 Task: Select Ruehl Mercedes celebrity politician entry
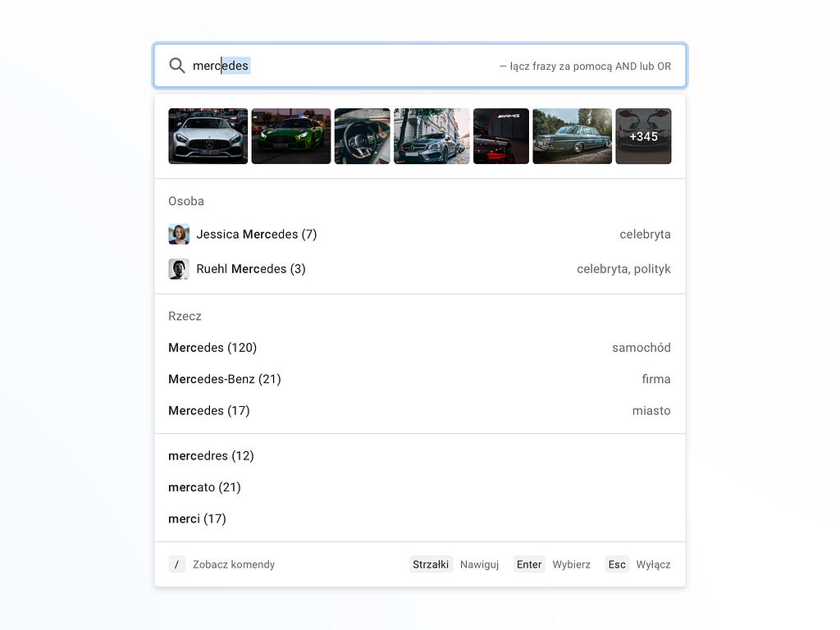pyautogui.click(x=251, y=268)
